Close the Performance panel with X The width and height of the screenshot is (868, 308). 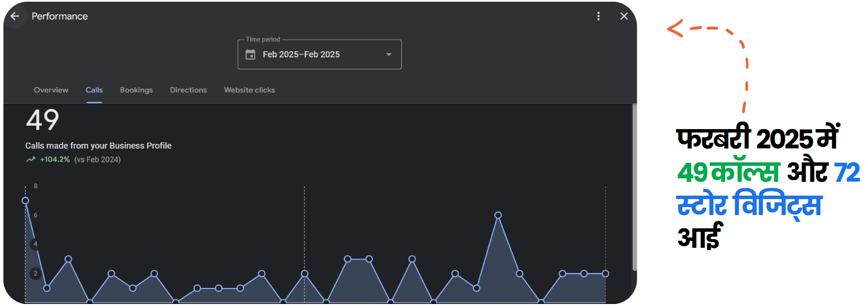click(x=624, y=16)
